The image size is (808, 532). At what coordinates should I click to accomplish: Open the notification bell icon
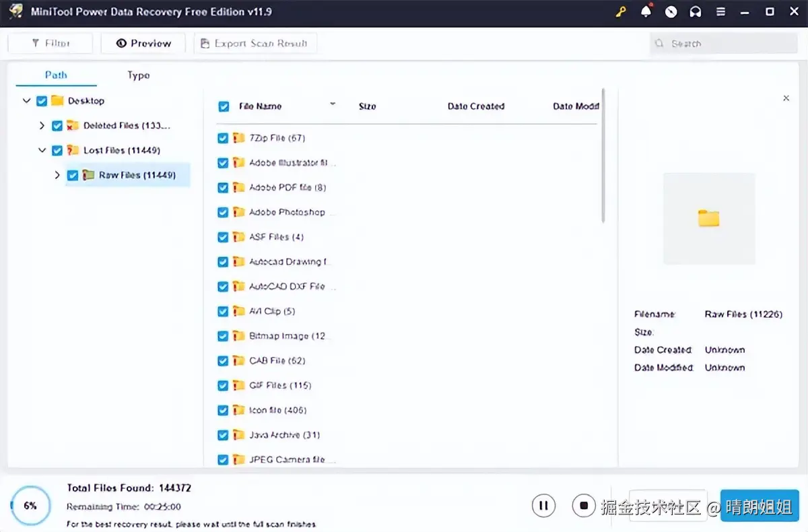coord(646,11)
